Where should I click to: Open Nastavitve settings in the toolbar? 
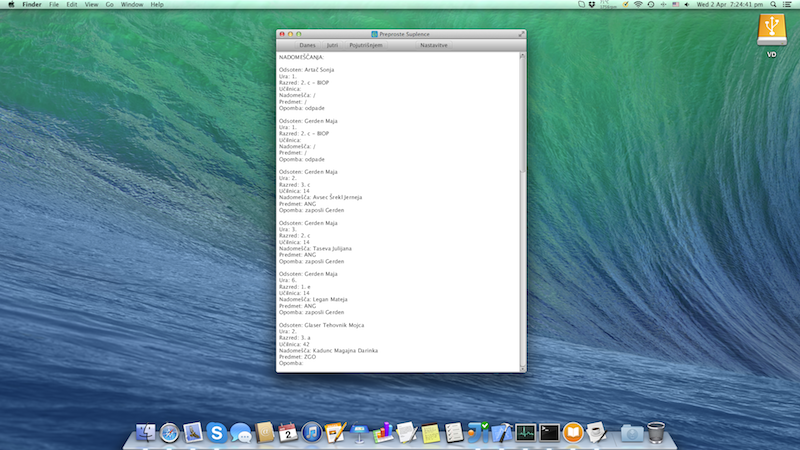coord(434,46)
